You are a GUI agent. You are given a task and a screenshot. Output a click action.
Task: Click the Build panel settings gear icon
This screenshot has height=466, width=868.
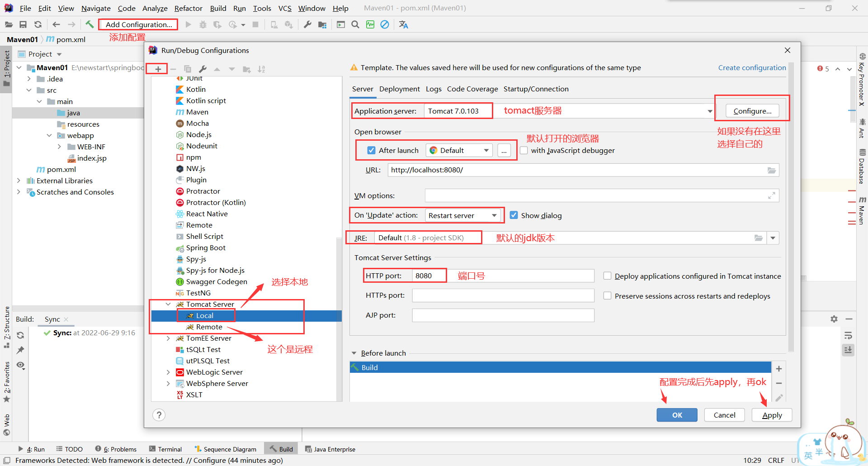coord(834,319)
